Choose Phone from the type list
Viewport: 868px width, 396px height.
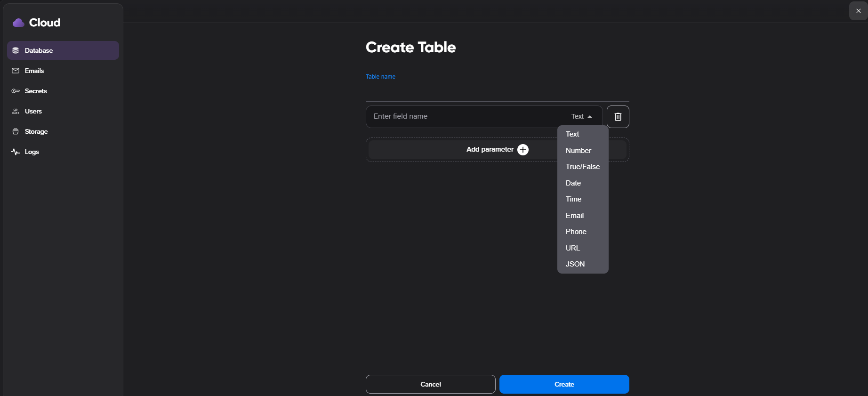[x=583, y=232]
